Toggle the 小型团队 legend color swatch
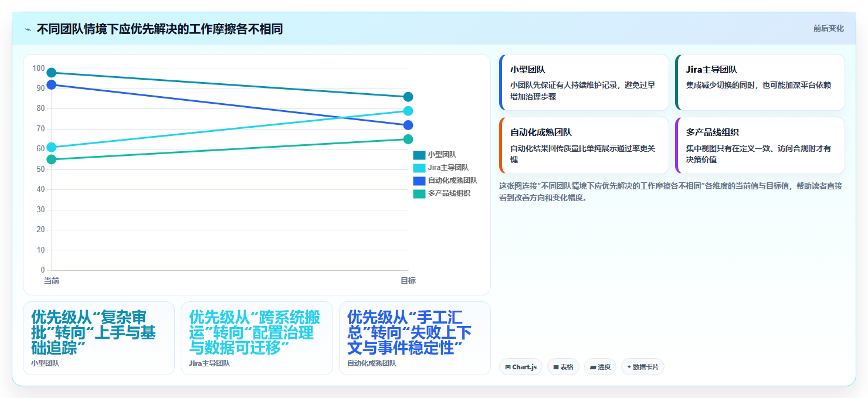The width and height of the screenshot is (868, 398). [x=419, y=155]
